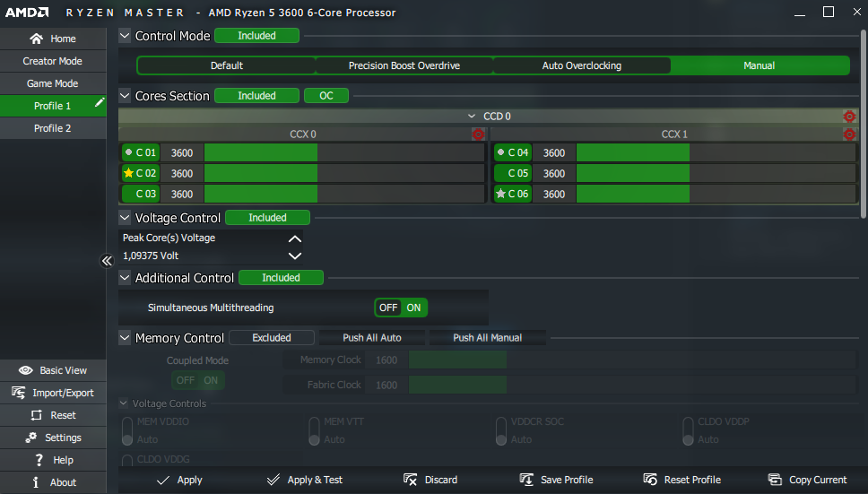
Task: Click the 1,09375 Volt value
Action: click(151, 256)
